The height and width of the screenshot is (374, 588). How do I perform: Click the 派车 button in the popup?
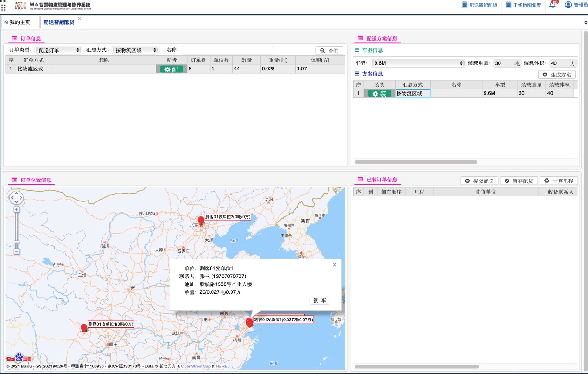319,300
